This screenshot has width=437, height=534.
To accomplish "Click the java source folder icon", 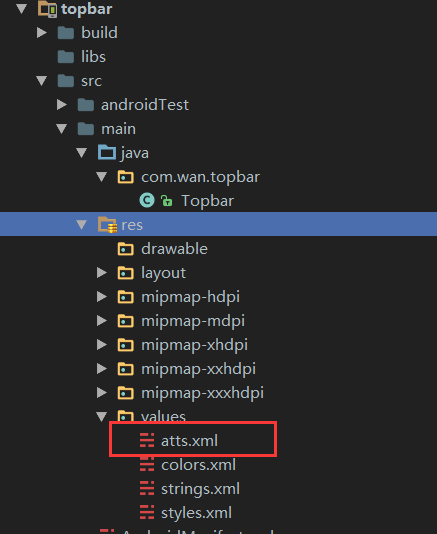I will [x=107, y=152].
